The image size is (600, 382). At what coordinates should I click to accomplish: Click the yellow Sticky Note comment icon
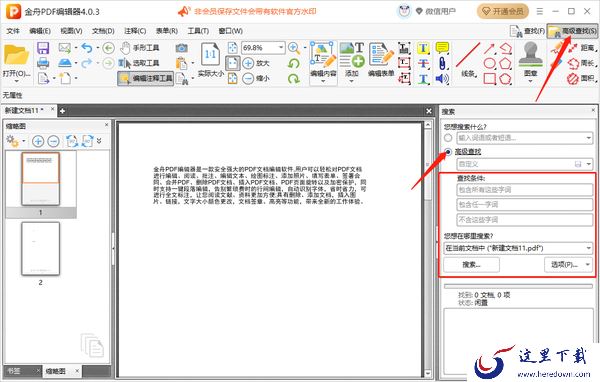point(442,48)
